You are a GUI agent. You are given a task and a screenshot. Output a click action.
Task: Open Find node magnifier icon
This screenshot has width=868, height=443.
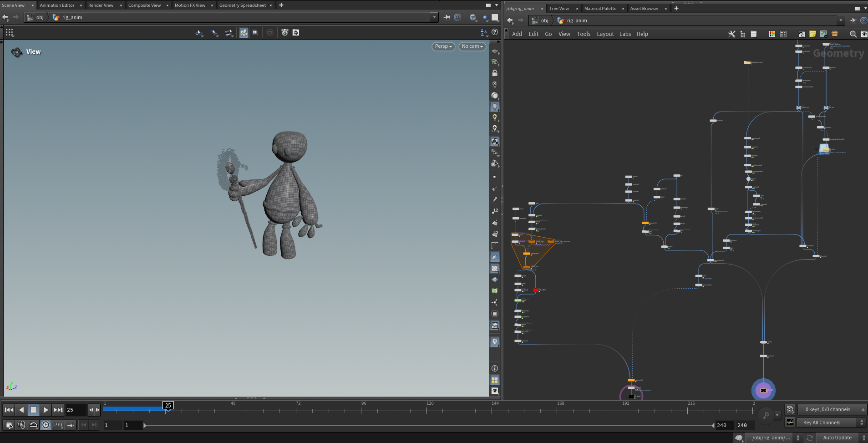[x=853, y=34]
